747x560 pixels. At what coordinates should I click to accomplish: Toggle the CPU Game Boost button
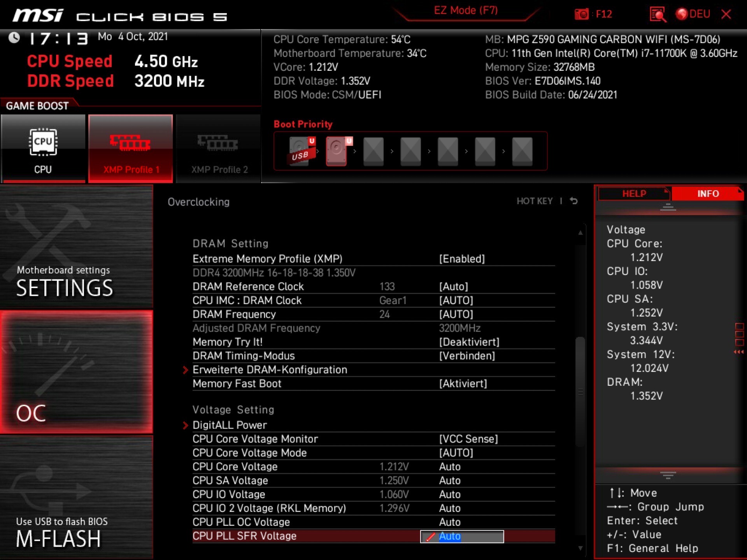point(43,148)
